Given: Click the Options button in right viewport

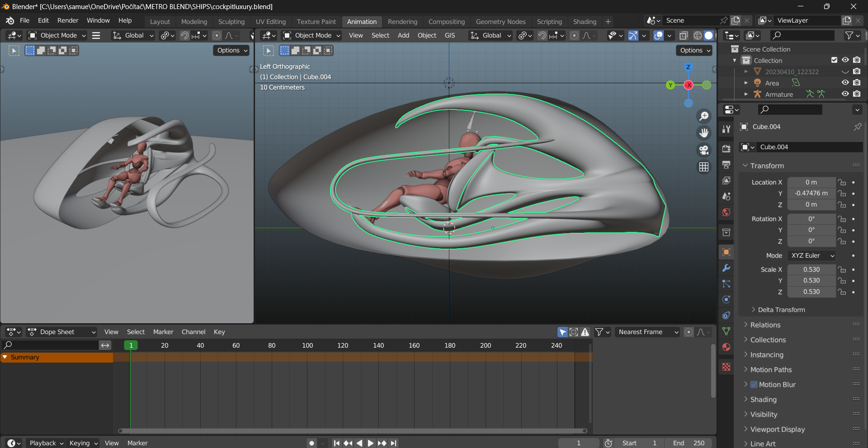Looking at the screenshot, I should click(x=694, y=50).
